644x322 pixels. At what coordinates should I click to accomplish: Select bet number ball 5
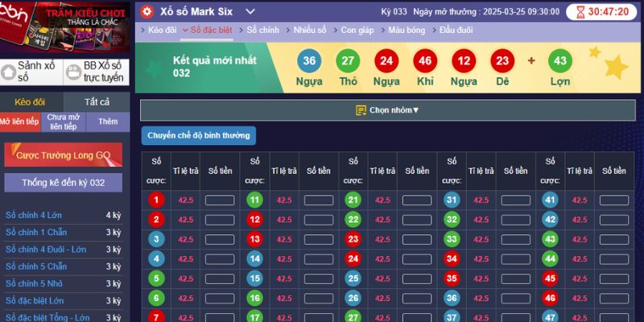click(156, 279)
